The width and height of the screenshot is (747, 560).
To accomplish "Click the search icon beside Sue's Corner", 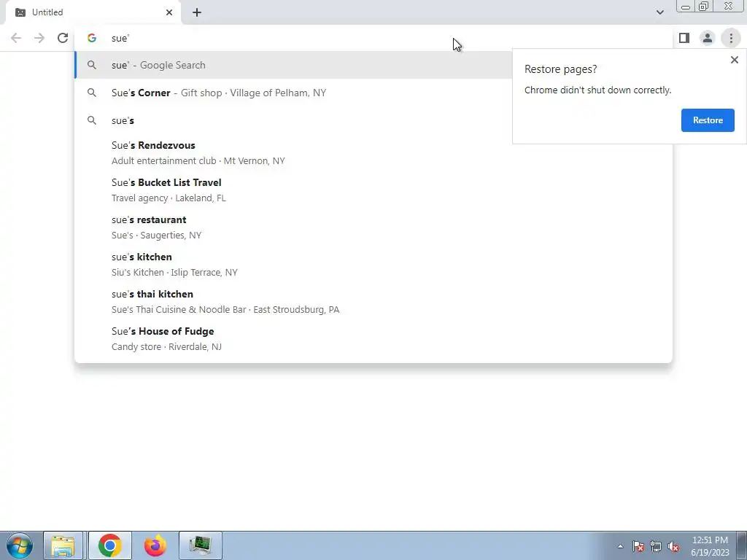I will click(x=92, y=93).
